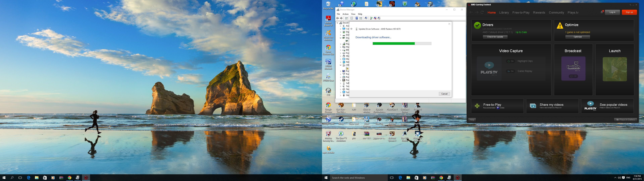Click the Back arrow in Device Manager toolbar

337,18
